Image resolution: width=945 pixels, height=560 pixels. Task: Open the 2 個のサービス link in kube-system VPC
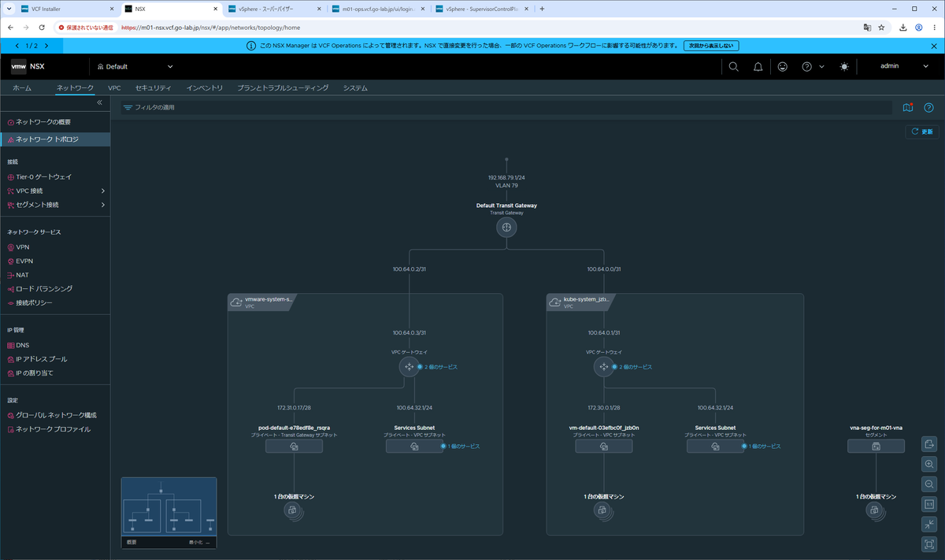(634, 367)
